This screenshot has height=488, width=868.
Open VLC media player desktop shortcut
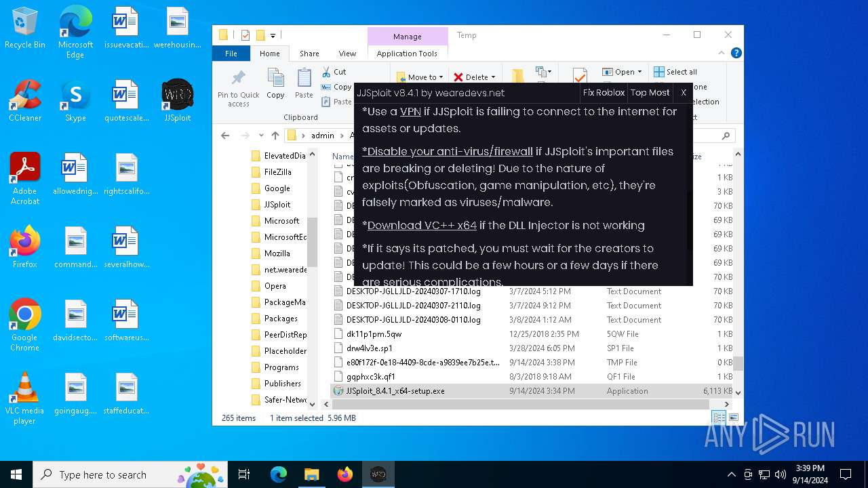coord(25,399)
